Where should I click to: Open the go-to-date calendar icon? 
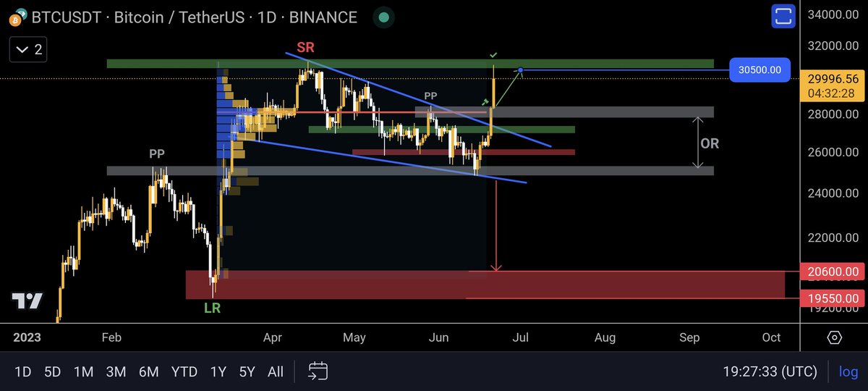[x=318, y=371]
